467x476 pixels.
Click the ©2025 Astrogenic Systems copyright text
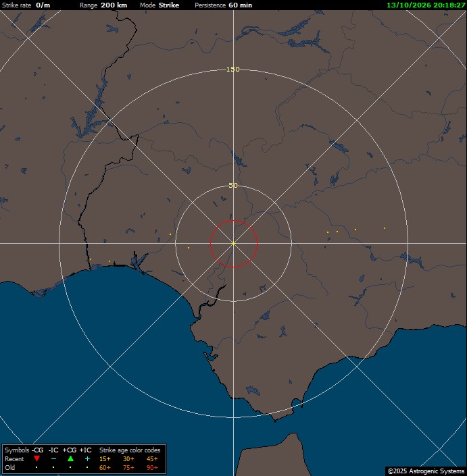426,471
